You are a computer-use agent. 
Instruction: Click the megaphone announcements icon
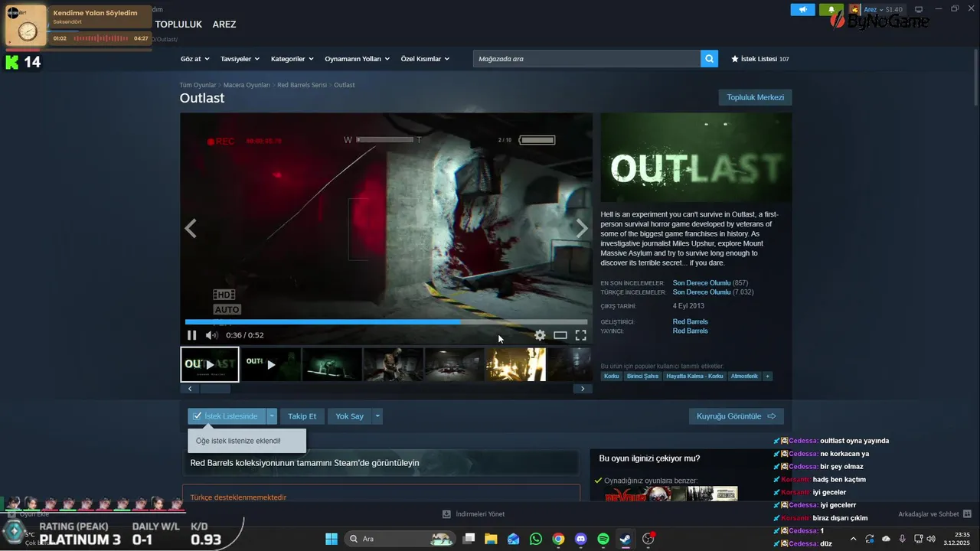[x=802, y=10]
